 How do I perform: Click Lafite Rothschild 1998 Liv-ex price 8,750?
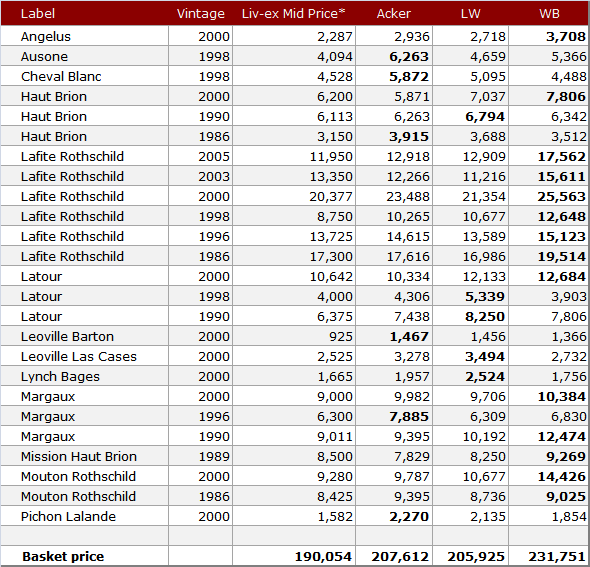pyautogui.click(x=335, y=216)
